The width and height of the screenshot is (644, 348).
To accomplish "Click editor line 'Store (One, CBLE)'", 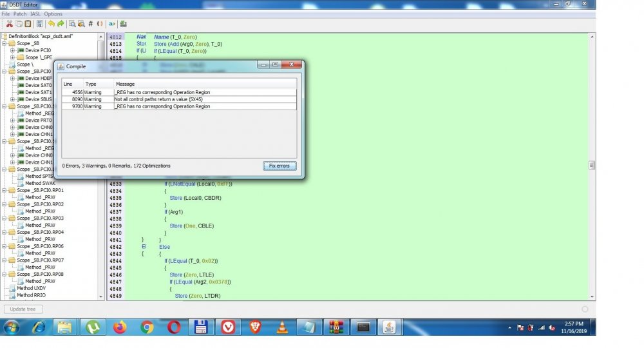I will 192,226.
